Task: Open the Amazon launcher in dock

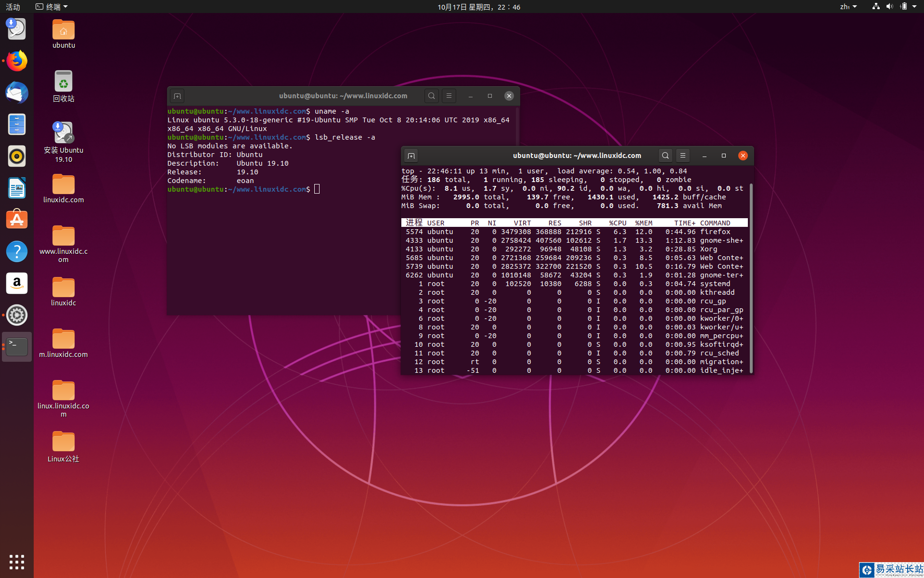Action: pos(17,283)
